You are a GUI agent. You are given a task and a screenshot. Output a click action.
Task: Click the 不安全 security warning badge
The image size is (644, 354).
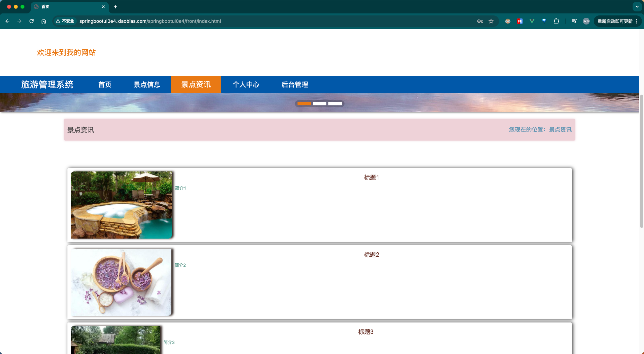click(x=65, y=21)
